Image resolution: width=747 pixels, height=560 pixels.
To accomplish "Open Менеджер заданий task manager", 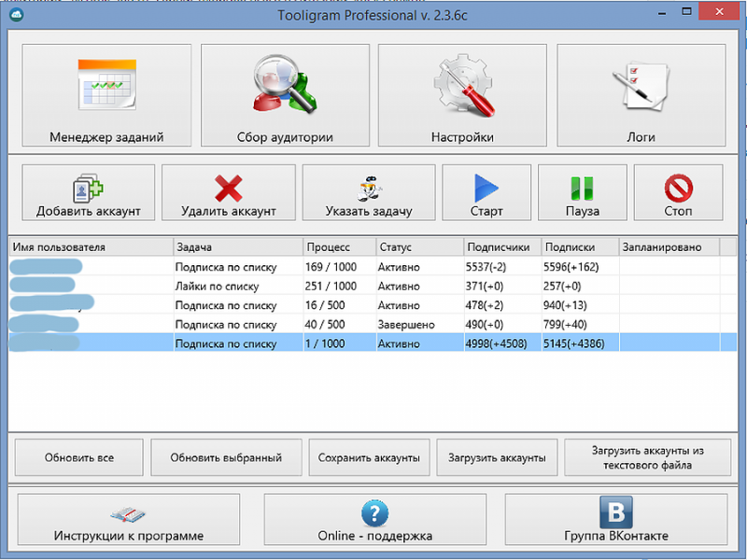I will [x=106, y=95].
